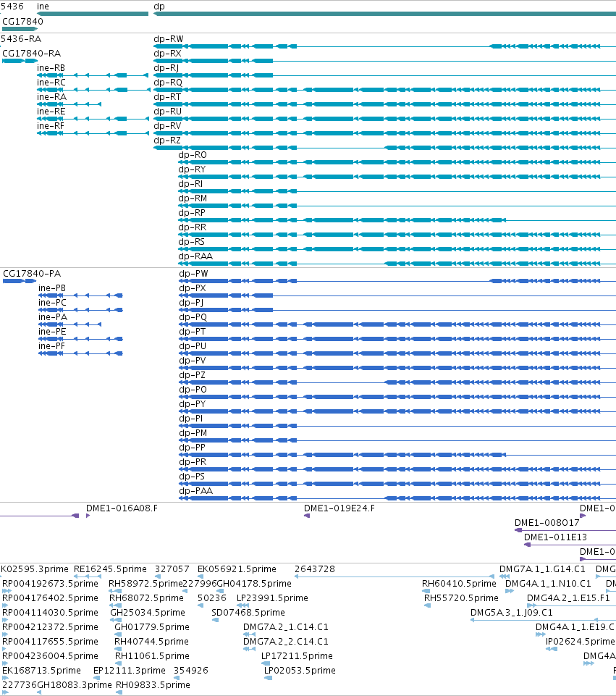
Task: Select EST EK056921.5prime
Action: click(237, 569)
